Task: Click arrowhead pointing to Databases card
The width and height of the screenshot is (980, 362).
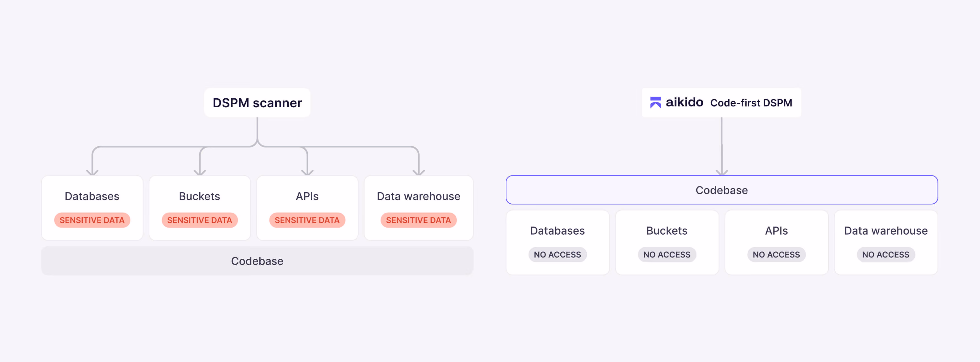Action: 92,172
